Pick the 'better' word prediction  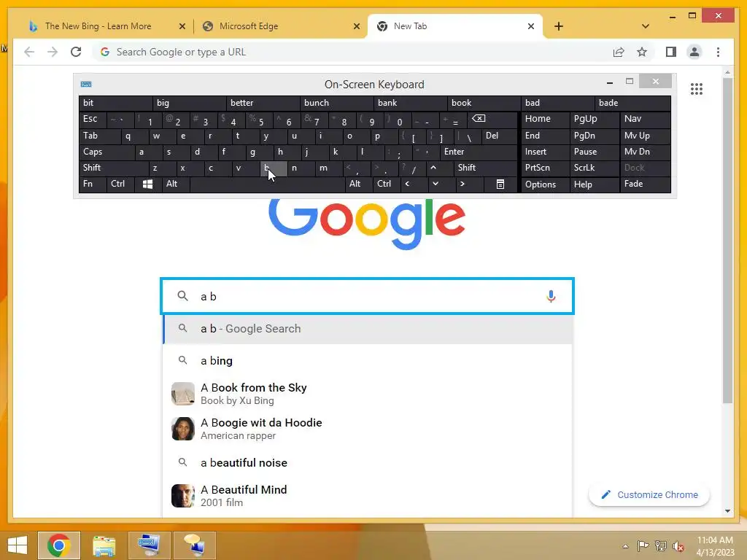click(263, 103)
